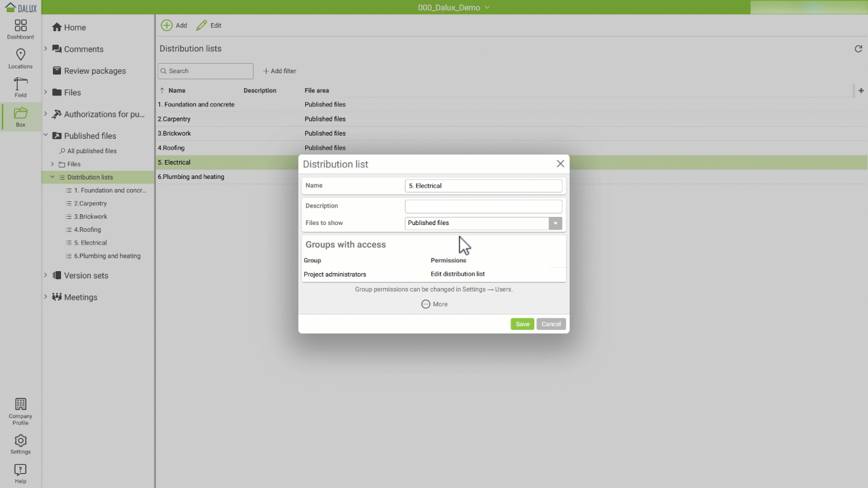
Task: Collapse the Distribution lists tree node
Action: pyautogui.click(x=52, y=177)
